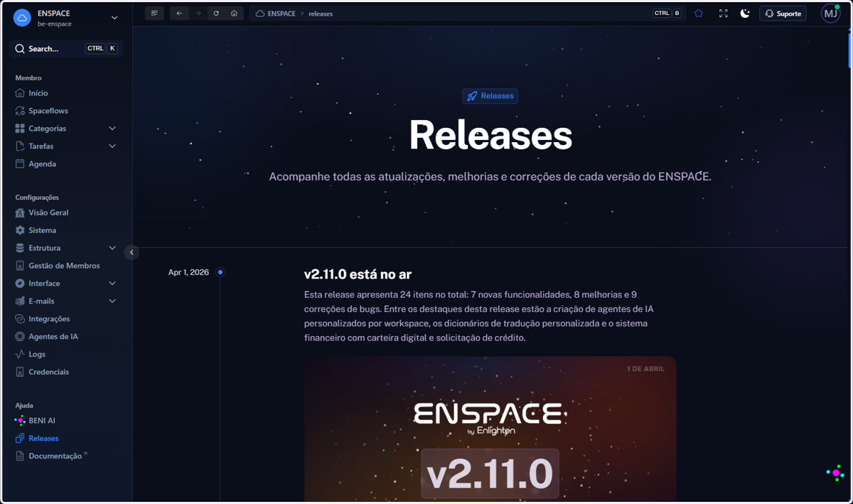Click the Releases sidebar icon
The height and width of the screenshot is (504, 853).
pos(20,438)
